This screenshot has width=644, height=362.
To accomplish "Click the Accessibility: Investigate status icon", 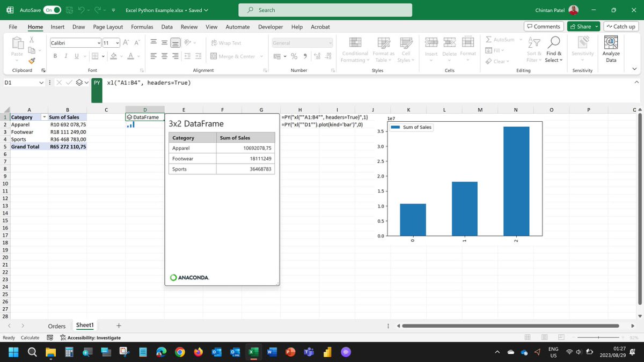I will (63, 337).
